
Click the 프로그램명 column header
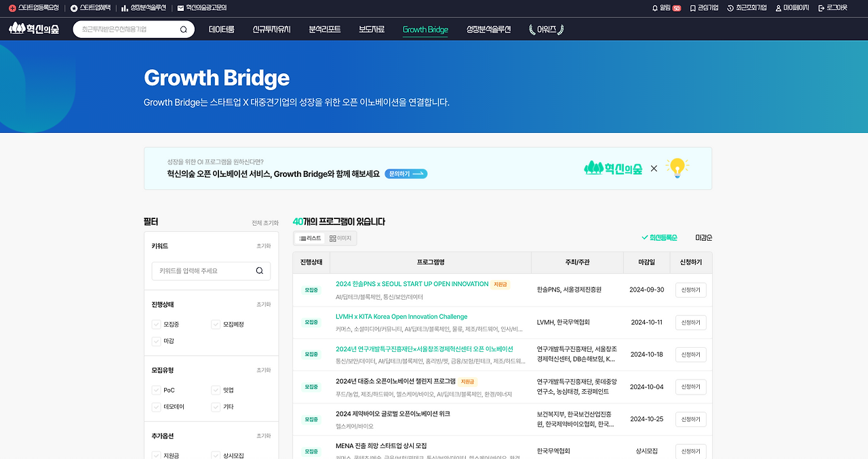pos(431,262)
